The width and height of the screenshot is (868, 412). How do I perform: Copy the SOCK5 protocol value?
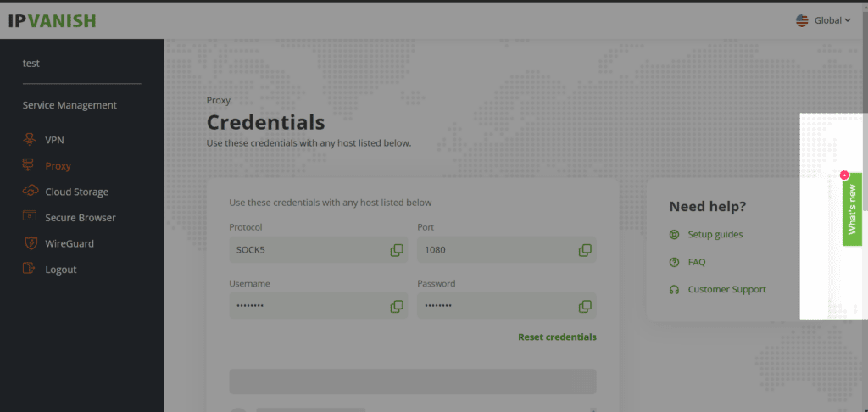point(396,250)
